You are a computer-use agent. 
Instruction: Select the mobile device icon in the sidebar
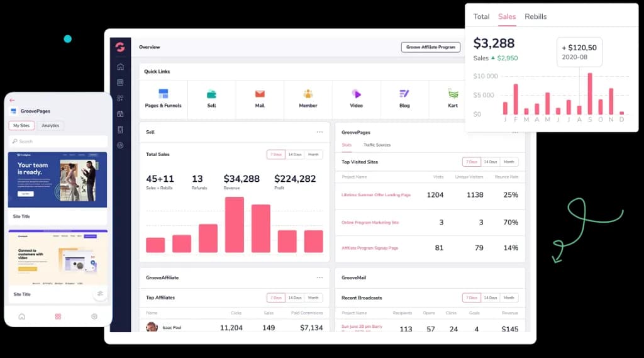(x=120, y=130)
